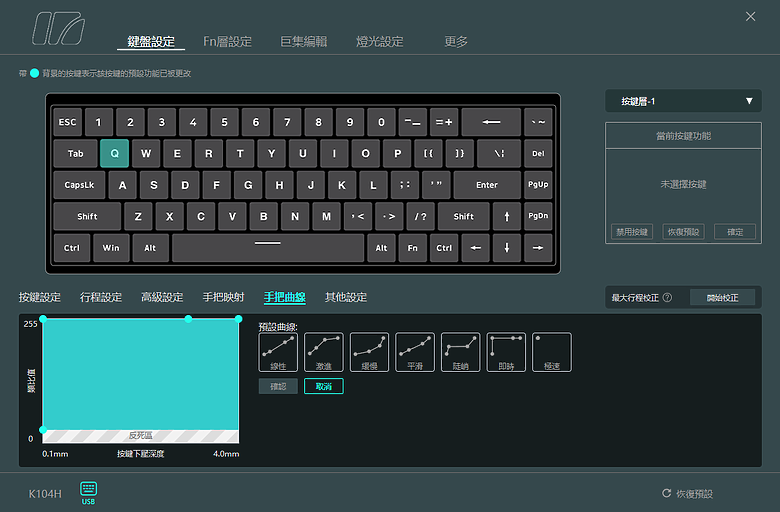The height and width of the screenshot is (512, 780).
Task: Click the 開始校正 calibration button
Action: coord(722,298)
